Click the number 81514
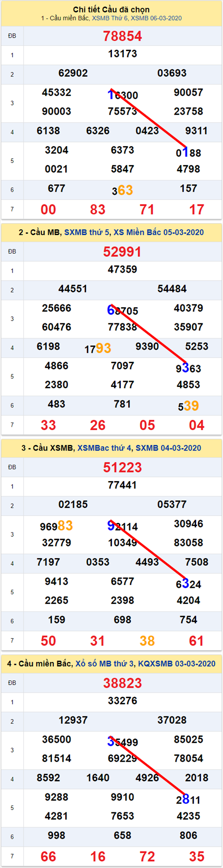 [57, 759]
